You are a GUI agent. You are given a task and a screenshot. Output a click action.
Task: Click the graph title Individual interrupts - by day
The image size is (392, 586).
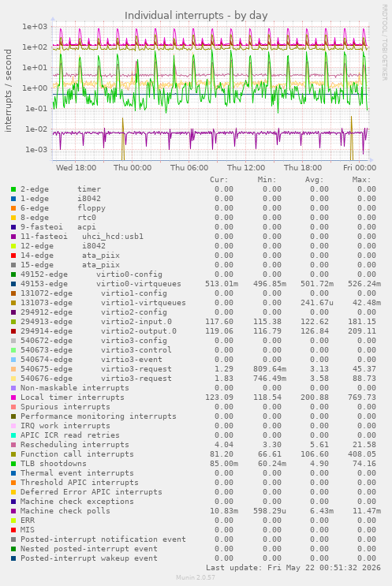tap(196, 15)
